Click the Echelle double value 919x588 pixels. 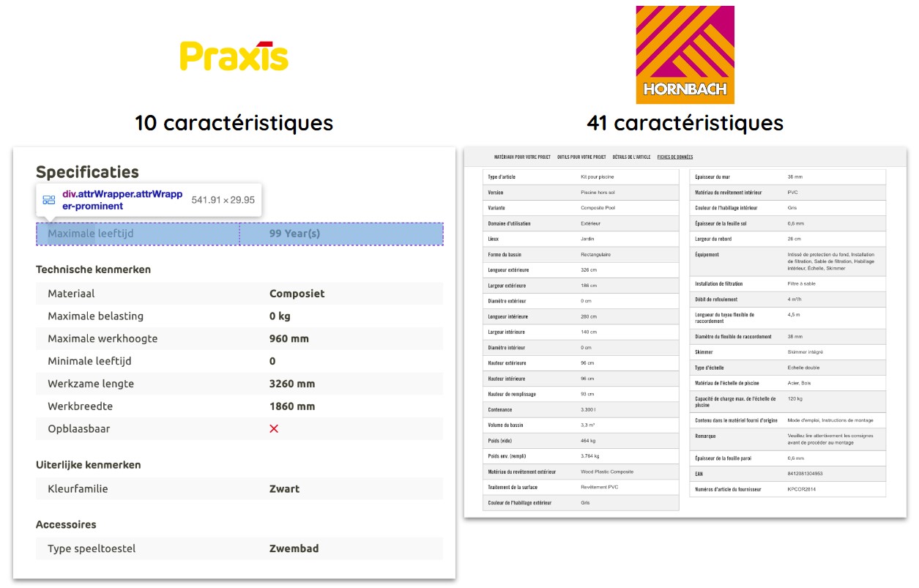pos(803,368)
